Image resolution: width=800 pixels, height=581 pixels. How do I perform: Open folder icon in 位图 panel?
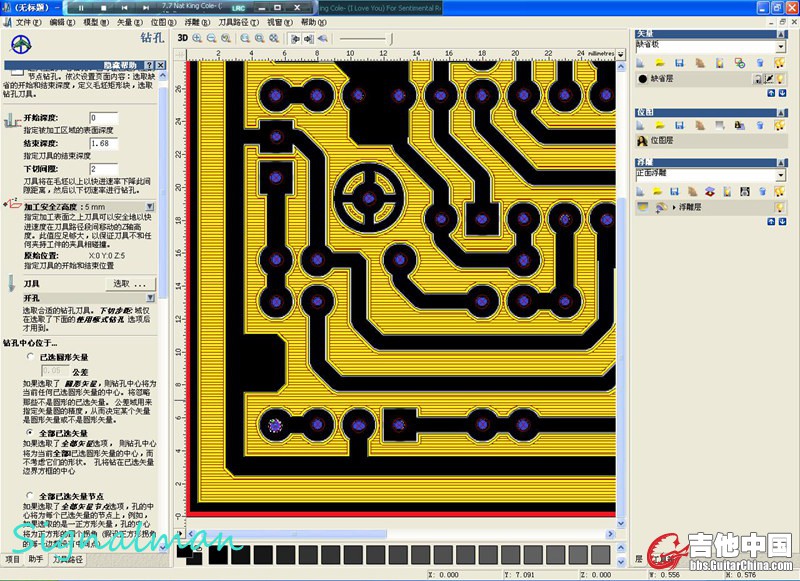660,125
